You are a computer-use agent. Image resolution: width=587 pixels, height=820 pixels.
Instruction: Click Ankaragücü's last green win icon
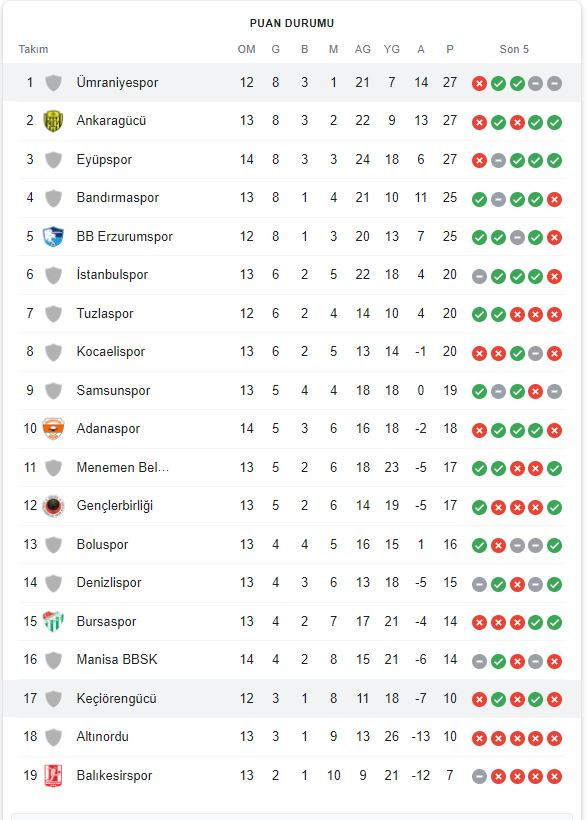[x=555, y=122]
